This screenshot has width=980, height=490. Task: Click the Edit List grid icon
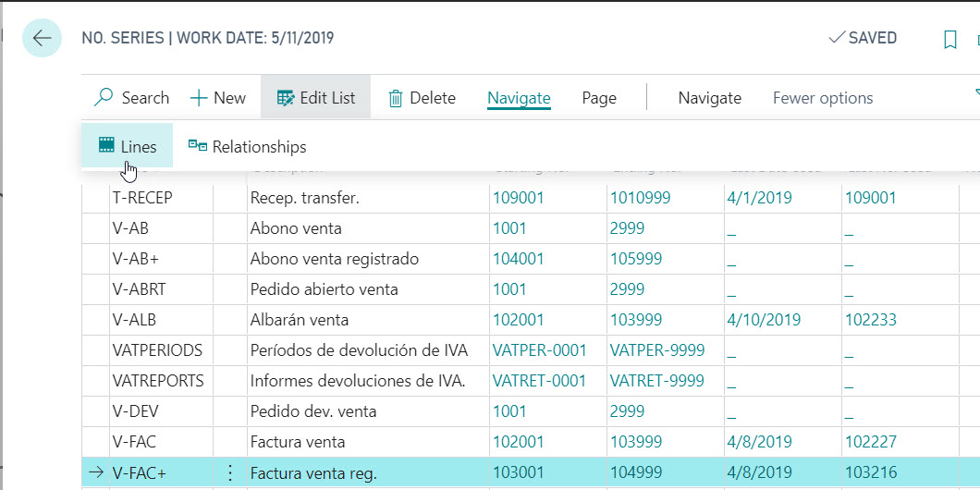(x=285, y=98)
